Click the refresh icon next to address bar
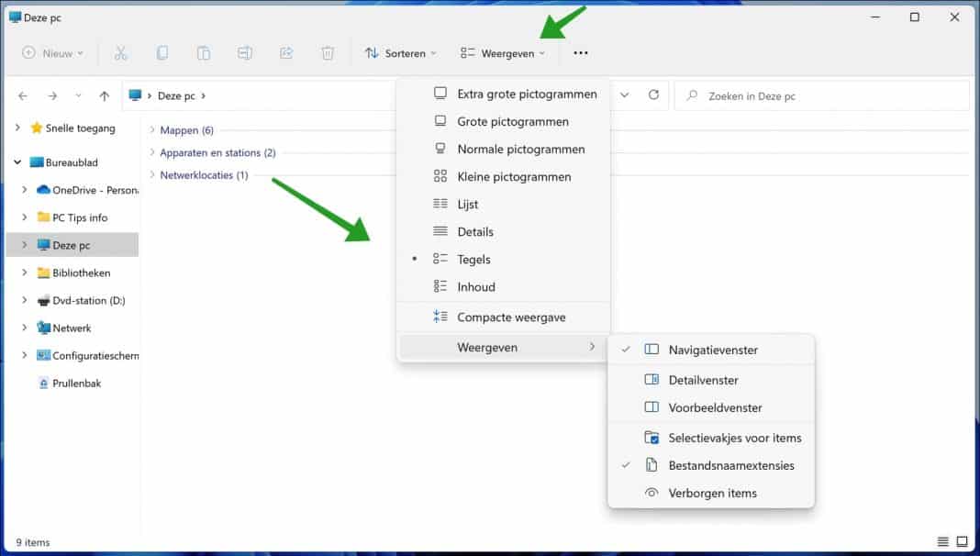This screenshot has height=556, width=980. 652,95
